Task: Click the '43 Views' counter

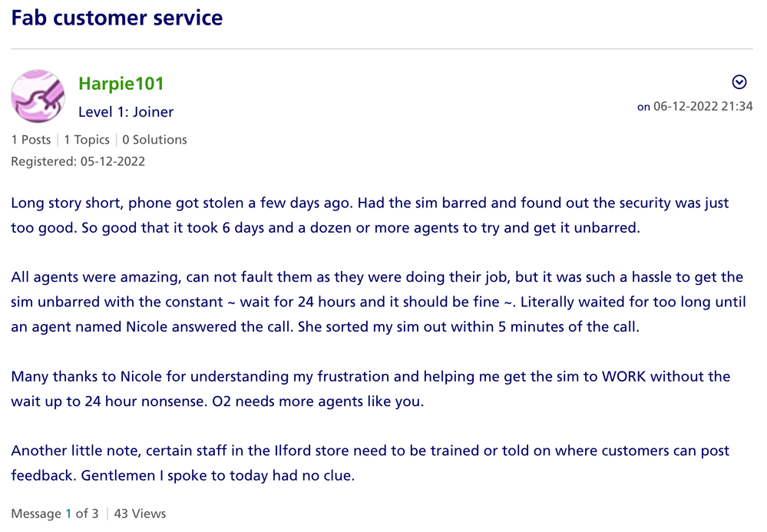Action: 140,514
